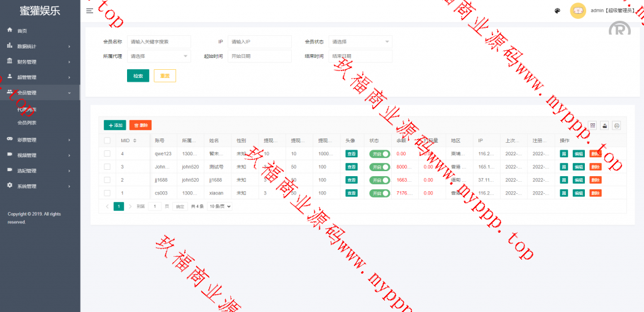Screen dimensions: 644x312
Task: Sort by MID column arrows
Action: (x=135, y=140)
